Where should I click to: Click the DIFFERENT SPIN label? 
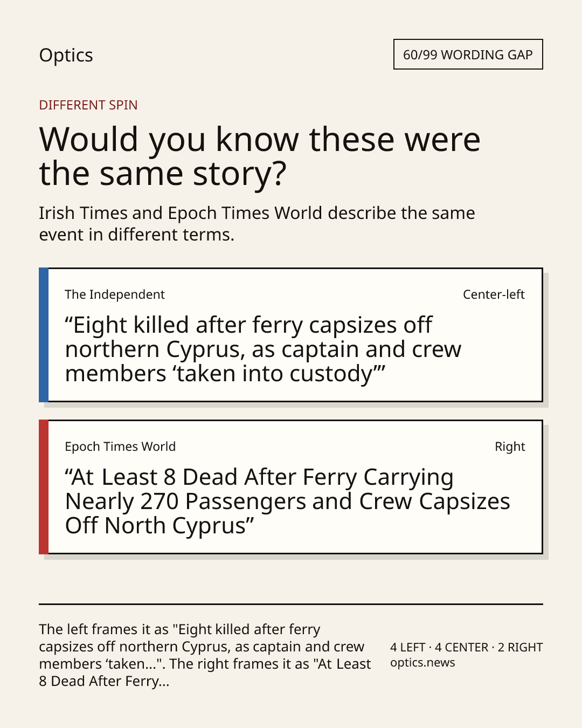click(x=88, y=105)
